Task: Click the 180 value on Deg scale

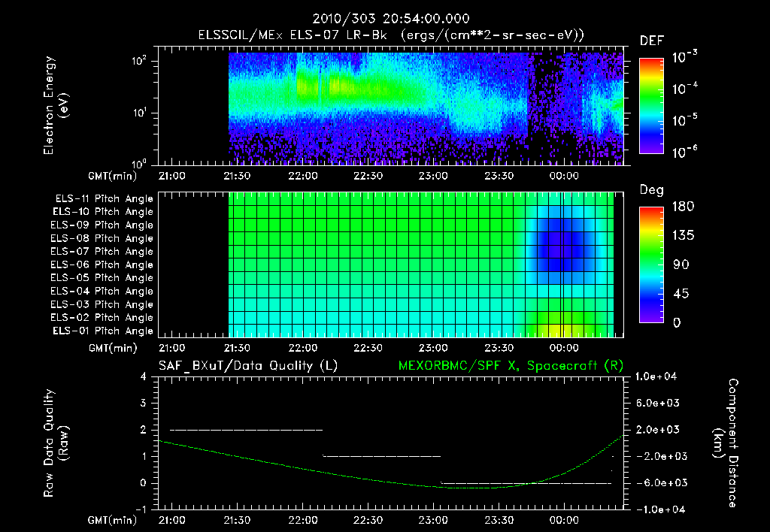Action: coord(683,207)
